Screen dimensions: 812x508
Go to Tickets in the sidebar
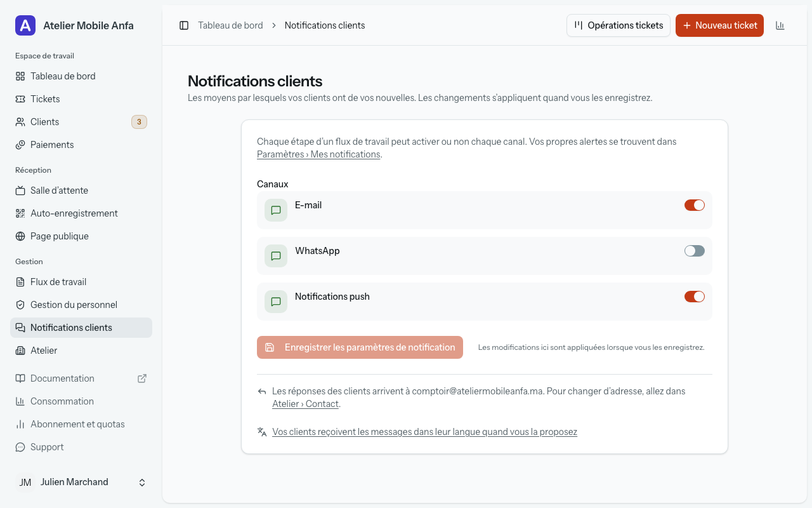[81, 99]
